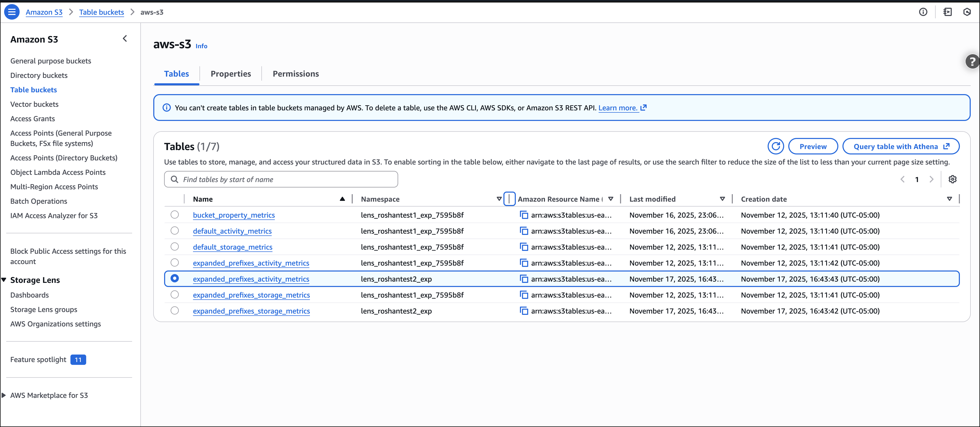Image resolution: width=980 pixels, height=427 pixels.
Task: Open the CloudShell icon in top bar
Action: pos(947,12)
